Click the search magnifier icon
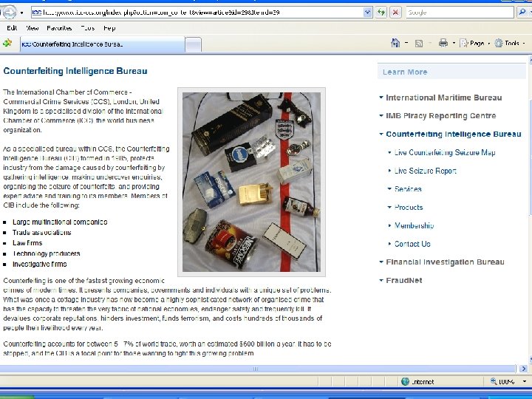Viewport: 532px width, 399px height. [x=522, y=13]
